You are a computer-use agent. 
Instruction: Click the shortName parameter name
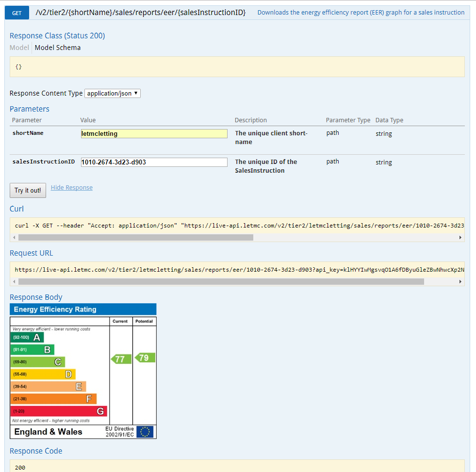[28, 133]
